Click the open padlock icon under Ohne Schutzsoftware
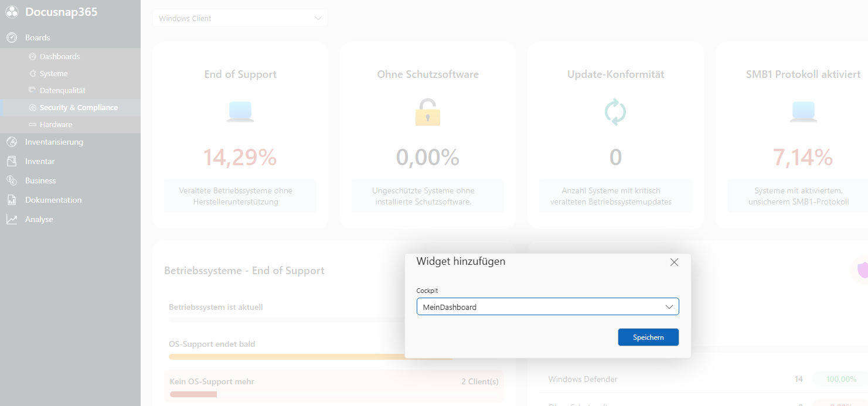The image size is (868, 406). (x=428, y=112)
